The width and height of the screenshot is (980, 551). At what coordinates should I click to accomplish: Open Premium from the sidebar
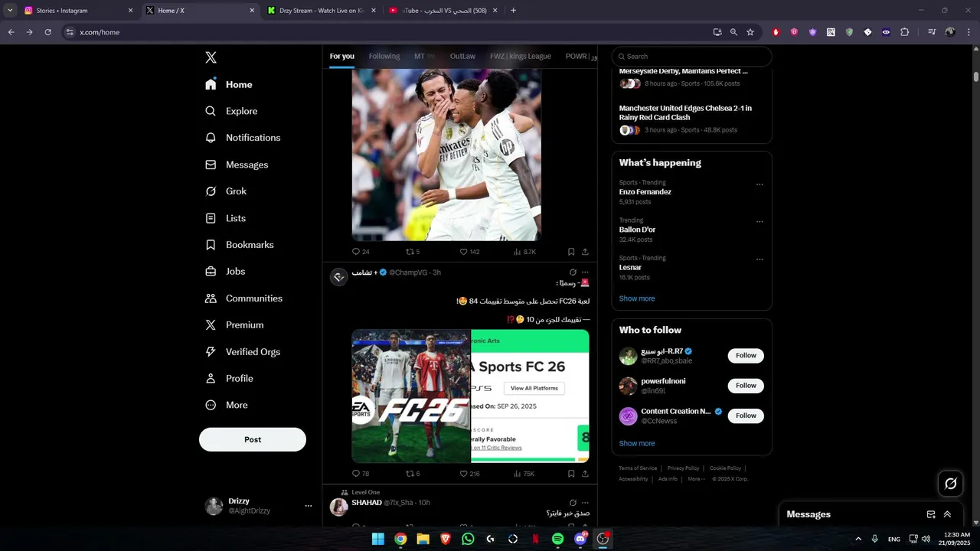pos(234,325)
